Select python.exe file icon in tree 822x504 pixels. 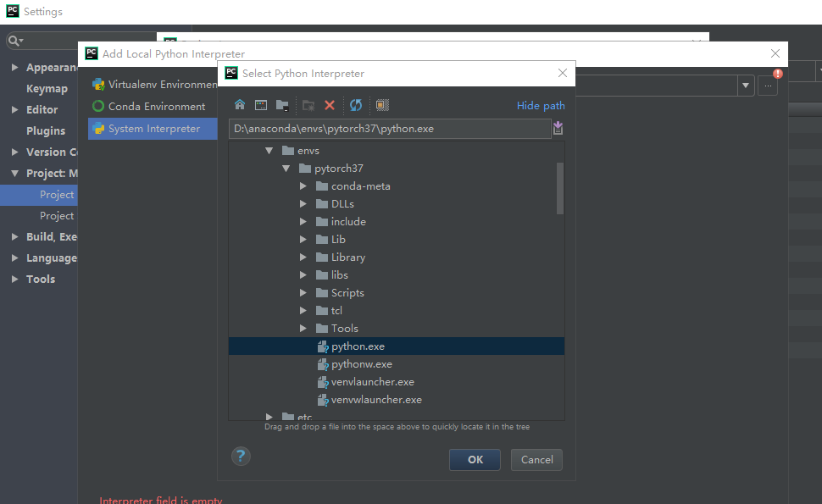pyautogui.click(x=323, y=346)
